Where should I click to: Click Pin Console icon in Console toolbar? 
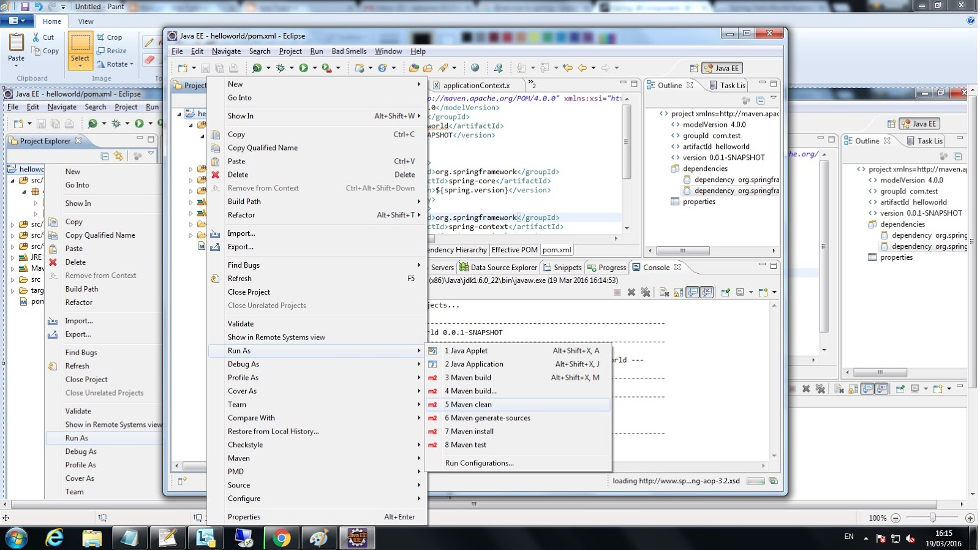(x=726, y=292)
